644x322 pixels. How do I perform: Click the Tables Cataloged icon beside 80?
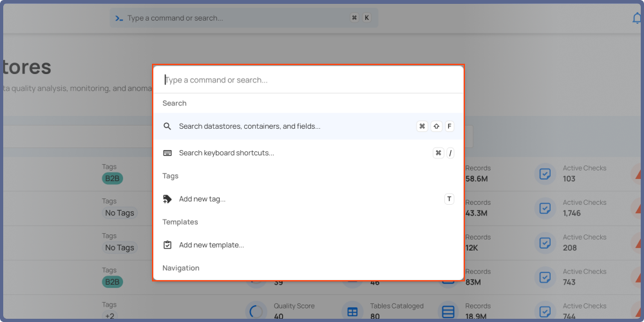tap(352, 312)
